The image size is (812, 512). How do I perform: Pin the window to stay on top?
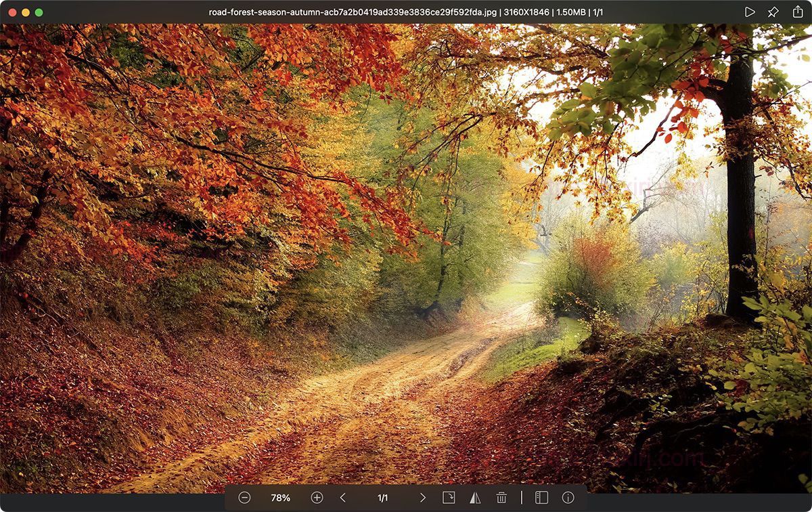[x=773, y=12]
